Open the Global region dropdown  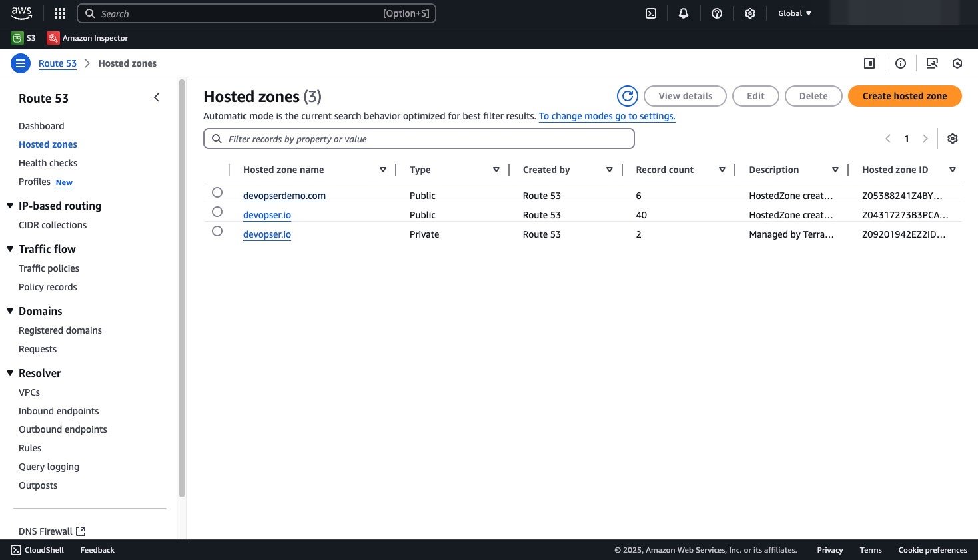(795, 13)
